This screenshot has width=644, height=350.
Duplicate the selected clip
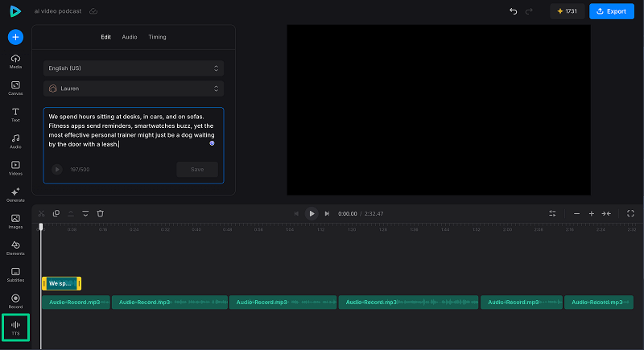pyautogui.click(x=56, y=213)
